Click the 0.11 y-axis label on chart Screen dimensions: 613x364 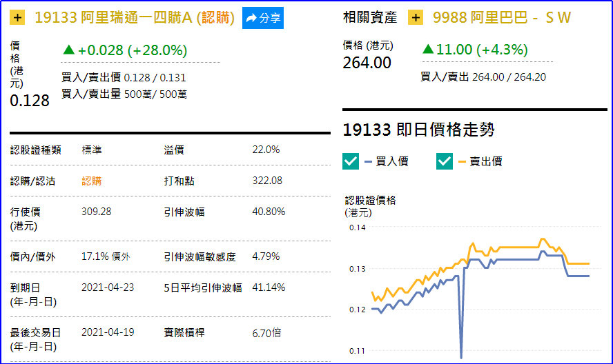(x=358, y=351)
